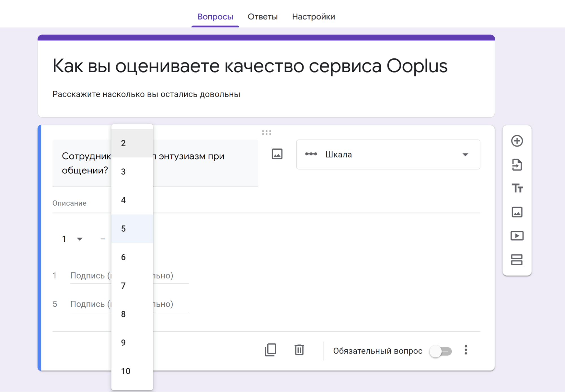565x392 pixels.
Task: Choose 5 in the scale maximum list
Action: [132, 228]
